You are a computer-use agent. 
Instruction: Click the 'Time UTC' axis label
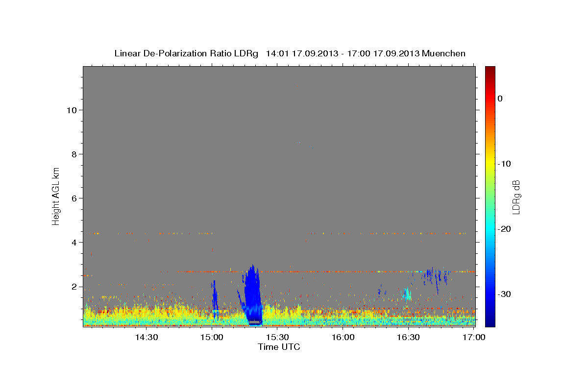279,347
